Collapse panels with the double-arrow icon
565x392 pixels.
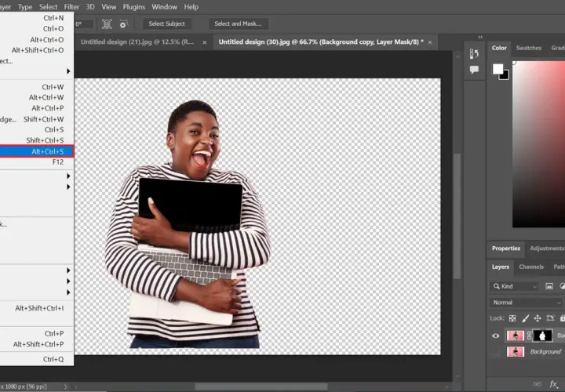click(480, 37)
